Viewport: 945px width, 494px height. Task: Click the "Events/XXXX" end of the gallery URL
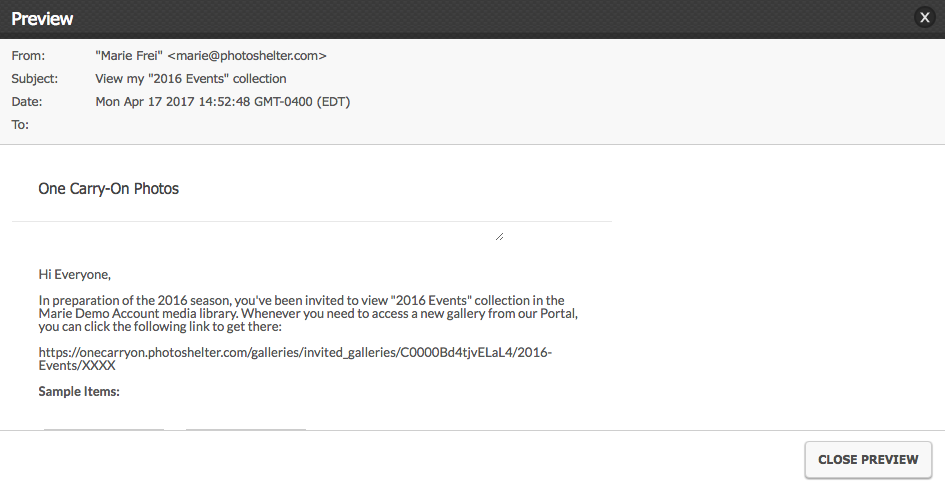(x=77, y=366)
